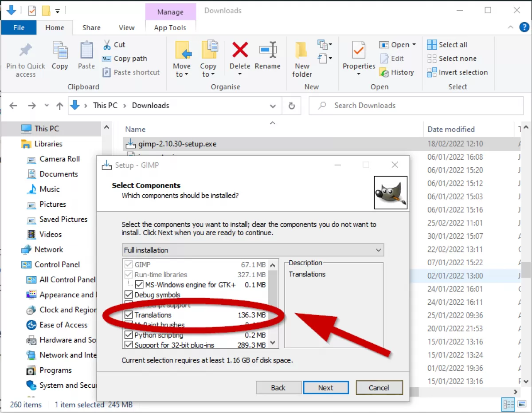The image size is (532, 413).
Task: Select gimp-2.10.30-setup.exe file
Action: [177, 144]
